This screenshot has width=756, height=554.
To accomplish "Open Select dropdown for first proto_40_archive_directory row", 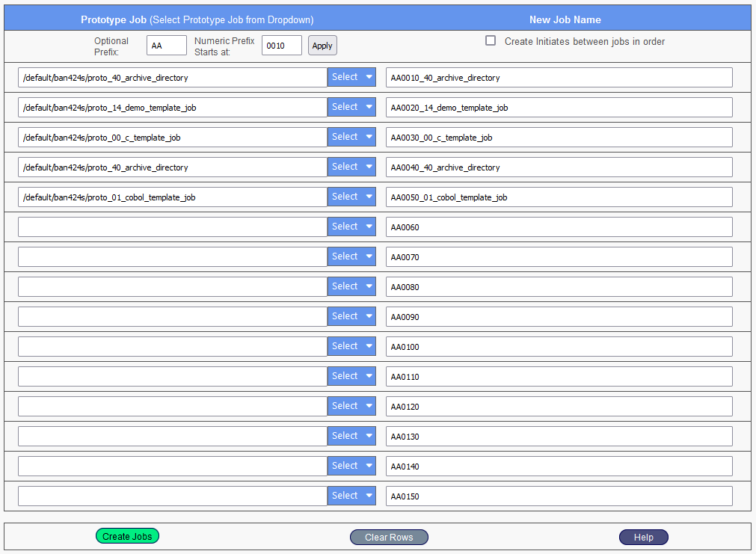I will coord(351,77).
